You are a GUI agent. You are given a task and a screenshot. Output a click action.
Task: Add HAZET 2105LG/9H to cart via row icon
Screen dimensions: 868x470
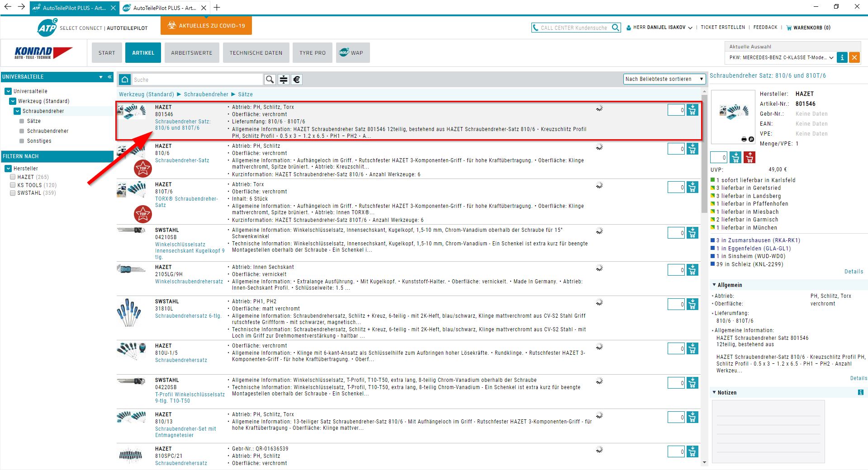(x=692, y=270)
